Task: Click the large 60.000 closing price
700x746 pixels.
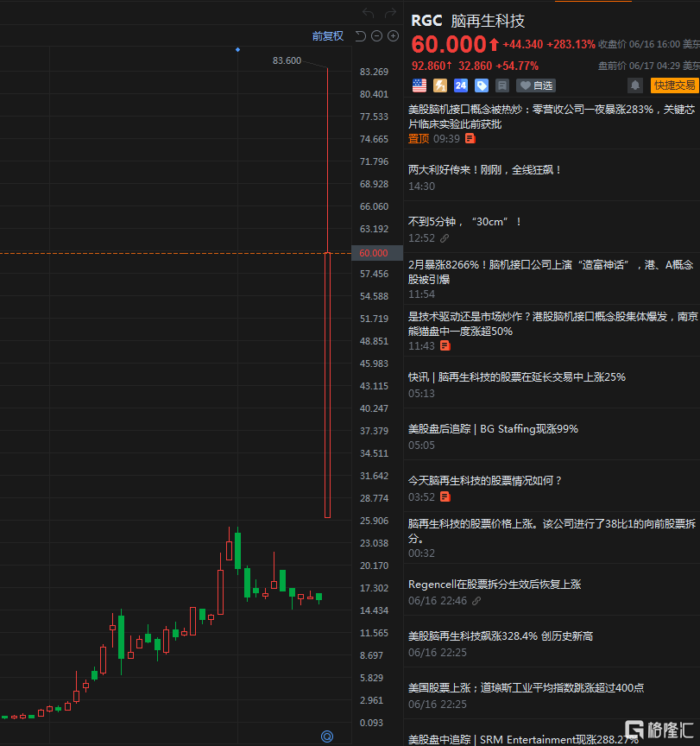Action: (449, 45)
